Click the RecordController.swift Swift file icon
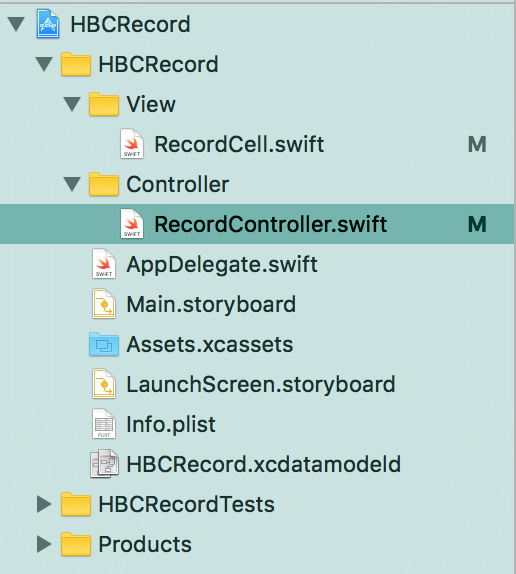516x574 pixels. click(x=132, y=224)
